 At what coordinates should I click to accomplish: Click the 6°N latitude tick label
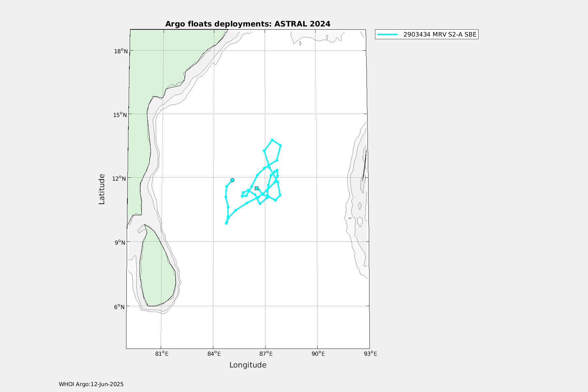(x=120, y=306)
